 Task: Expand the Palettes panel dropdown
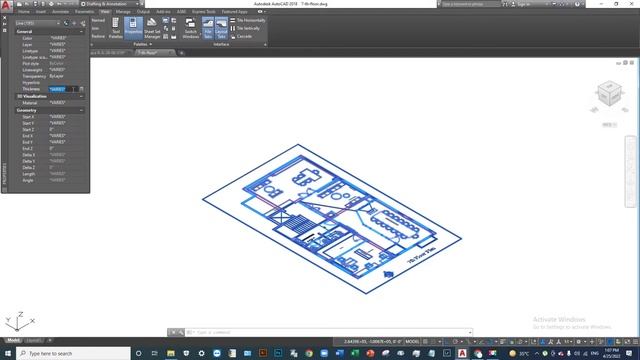[x=142, y=44]
